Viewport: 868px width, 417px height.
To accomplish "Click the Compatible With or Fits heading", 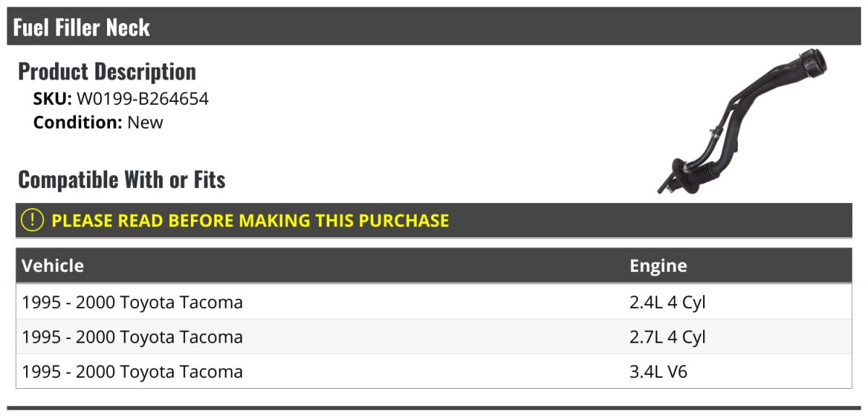I will pos(122,179).
